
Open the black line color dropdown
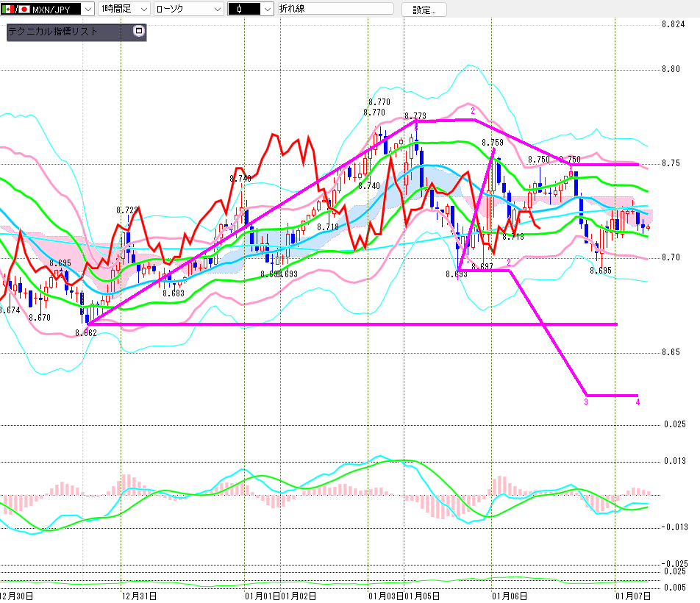pos(266,10)
